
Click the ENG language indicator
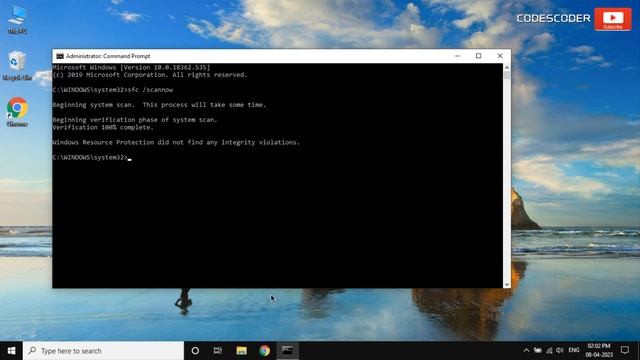point(573,350)
